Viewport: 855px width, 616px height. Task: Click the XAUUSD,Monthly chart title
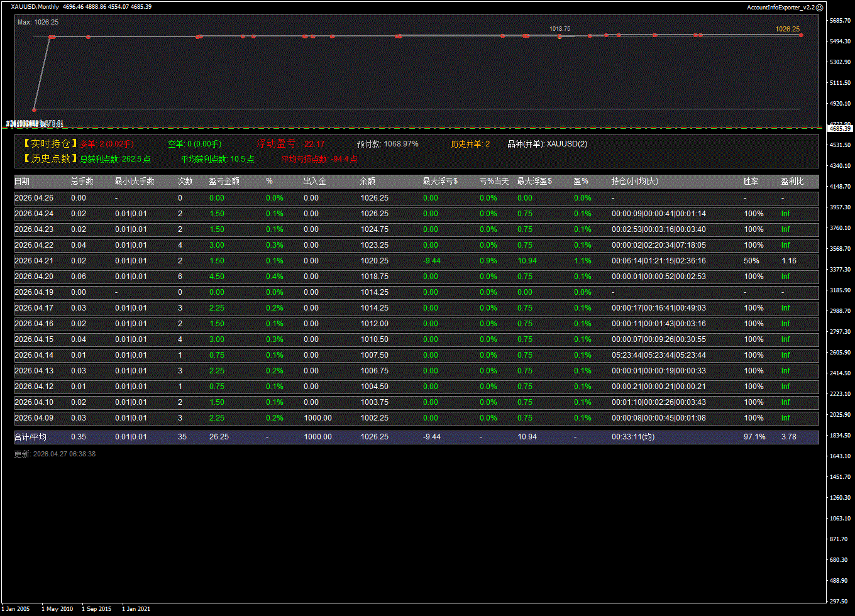pos(35,7)
